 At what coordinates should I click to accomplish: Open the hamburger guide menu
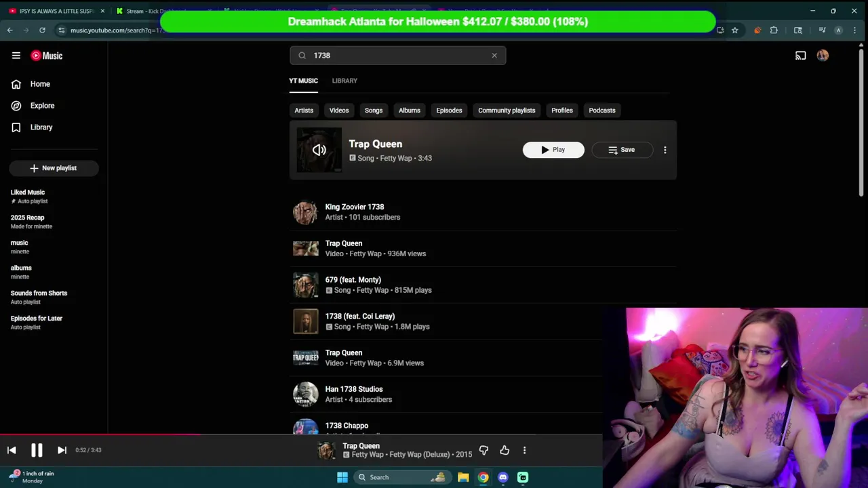pos(16,56)
